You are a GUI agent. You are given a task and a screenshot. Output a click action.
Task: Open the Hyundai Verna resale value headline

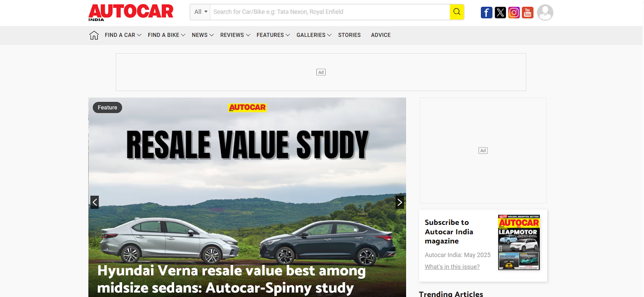coord(231,279)
